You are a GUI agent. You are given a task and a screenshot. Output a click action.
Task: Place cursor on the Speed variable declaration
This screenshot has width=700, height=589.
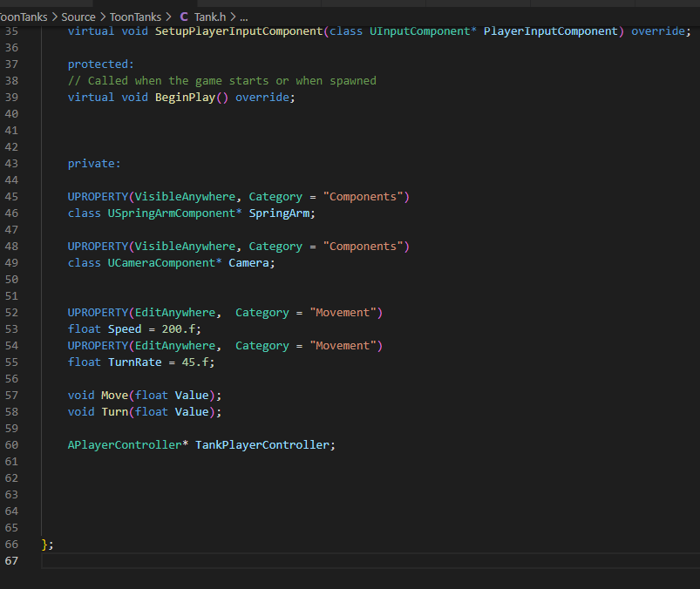[124, 328]
